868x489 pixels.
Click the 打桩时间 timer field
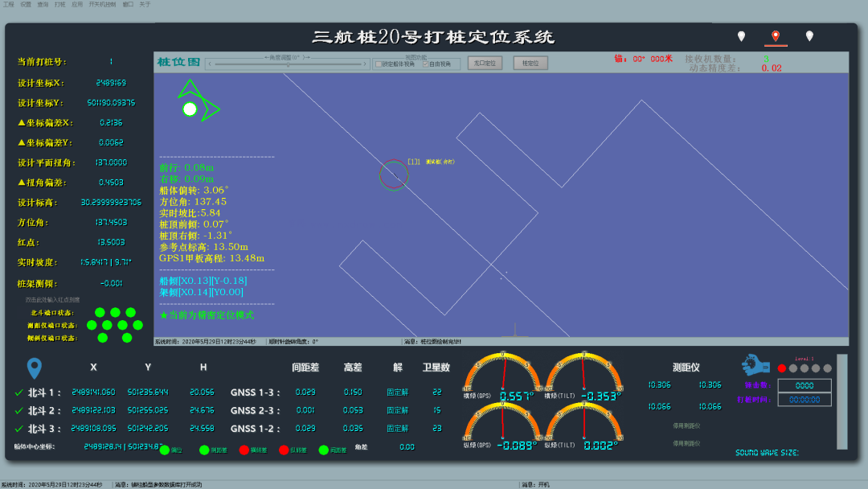805,399
